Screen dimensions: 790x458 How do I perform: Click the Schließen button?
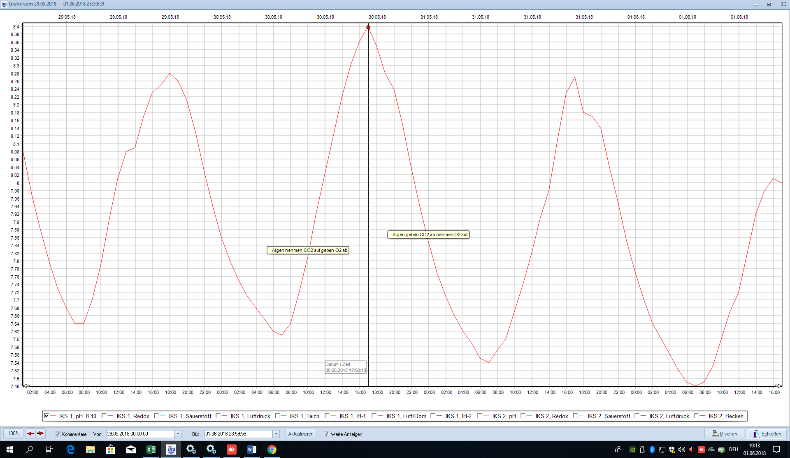[x=766, y=434]
